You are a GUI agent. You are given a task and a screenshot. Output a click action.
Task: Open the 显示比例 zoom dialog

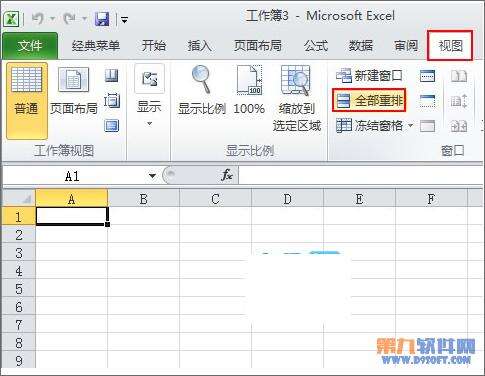(202, 91)
